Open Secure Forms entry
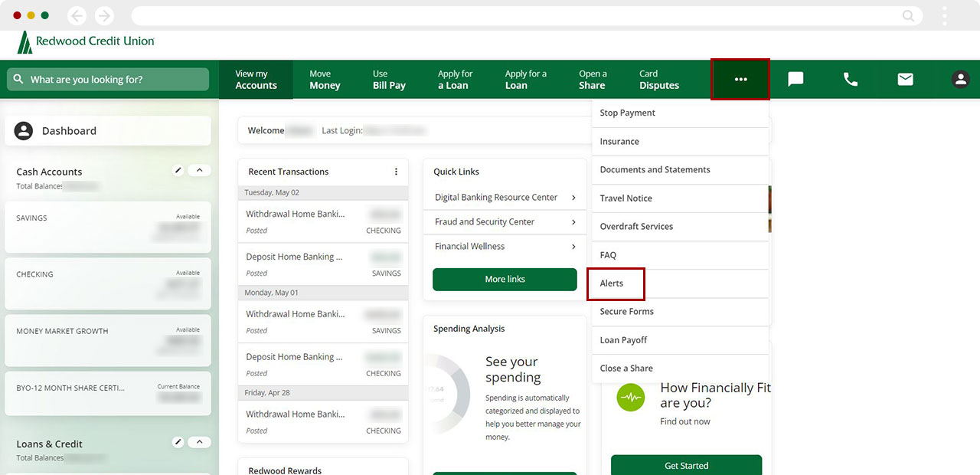 pos(680,312)
